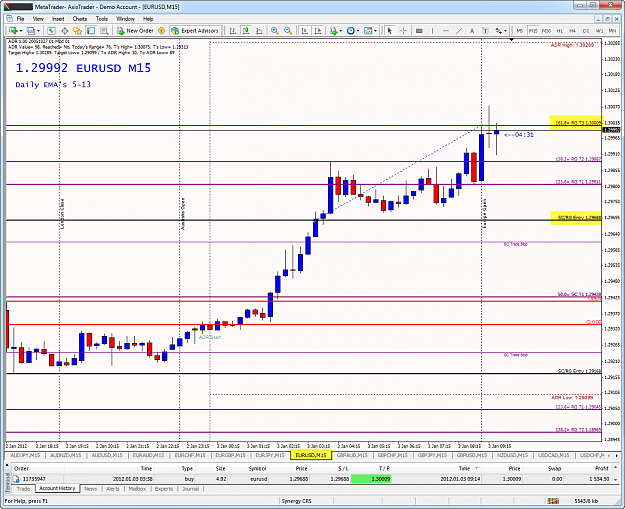The image size is (625, 509).
Task: Pick the horizontal line drawing tool
Action: point(446,31)
